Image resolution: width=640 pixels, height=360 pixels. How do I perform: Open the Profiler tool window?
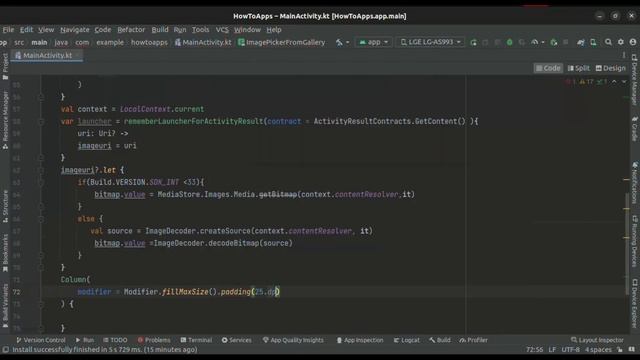(473, 340)
